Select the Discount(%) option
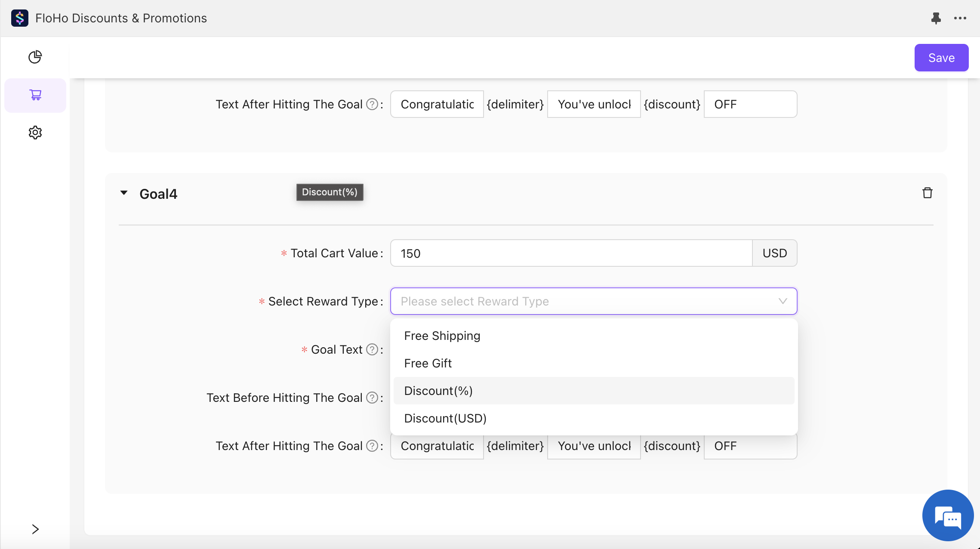 coord(438,391)
